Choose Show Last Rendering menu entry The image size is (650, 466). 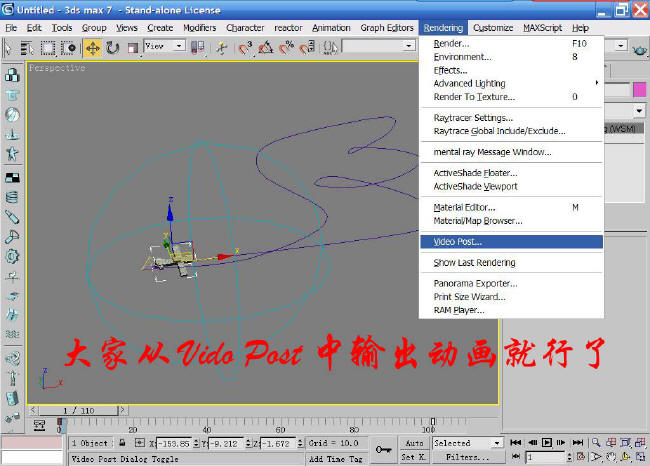point(511,263)
